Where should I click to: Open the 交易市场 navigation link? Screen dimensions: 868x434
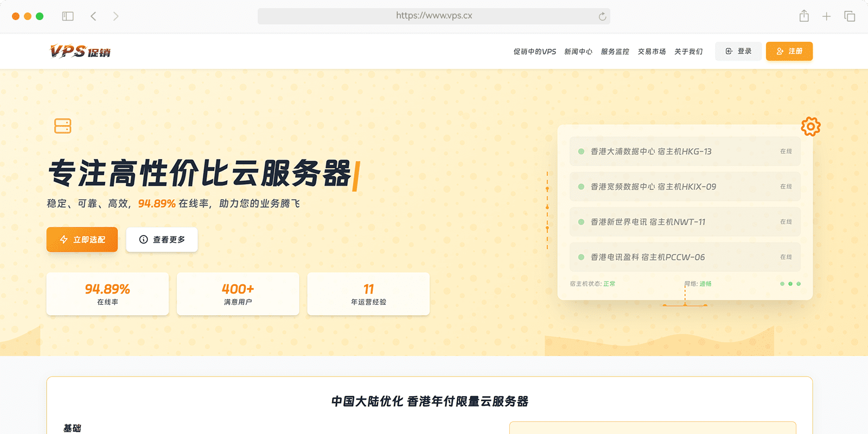coord(652,52)
